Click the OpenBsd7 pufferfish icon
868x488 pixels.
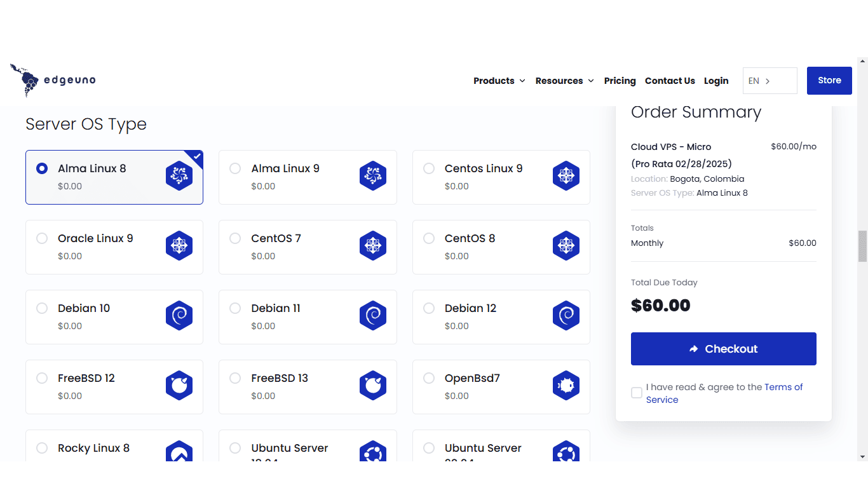click(566, 386)
